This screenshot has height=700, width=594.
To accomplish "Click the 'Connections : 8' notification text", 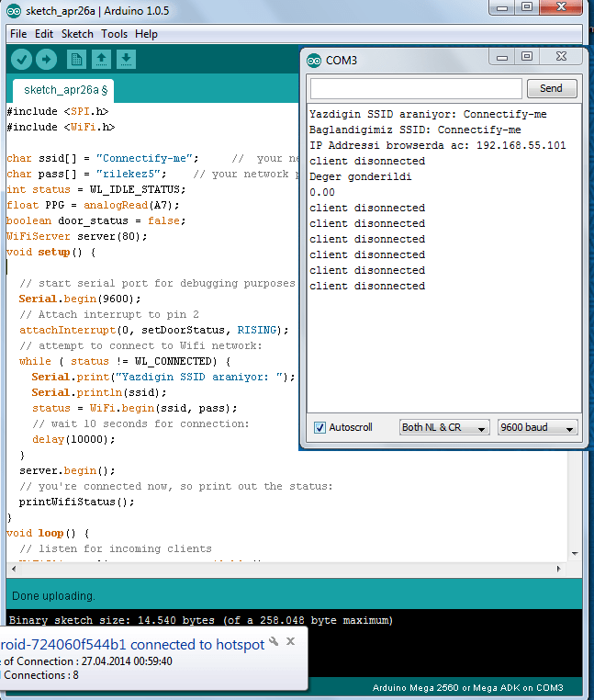I will coord(41,675).
